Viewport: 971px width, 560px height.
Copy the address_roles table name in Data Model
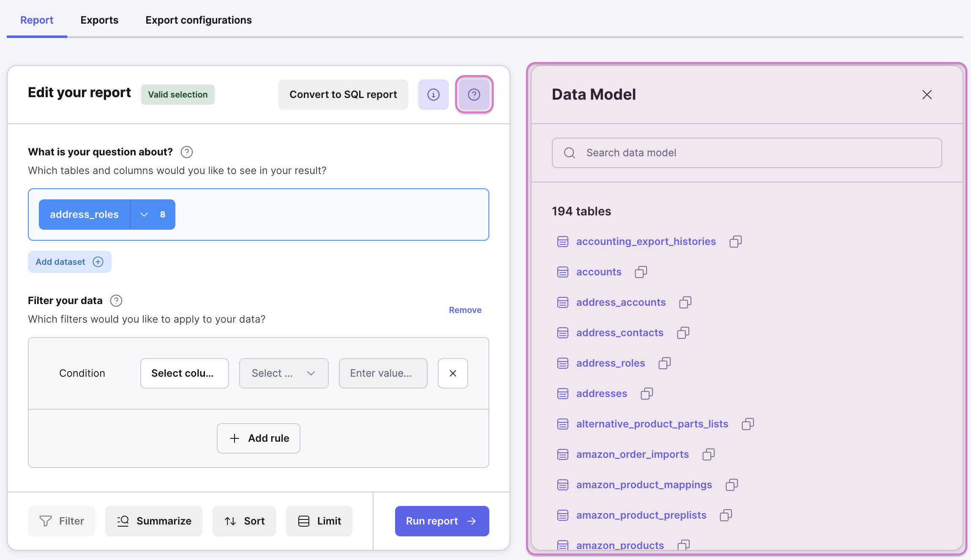click(x=664, y=363)
